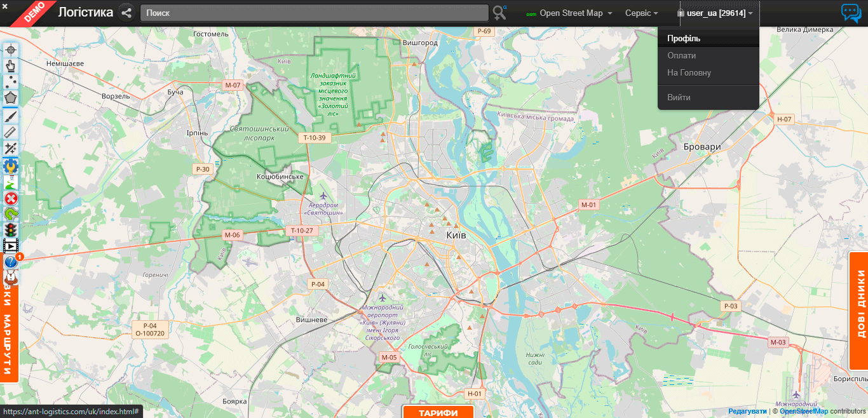The image size is (868, 418).
Task: Click the search magnifier icon
Action: (499, 13)
